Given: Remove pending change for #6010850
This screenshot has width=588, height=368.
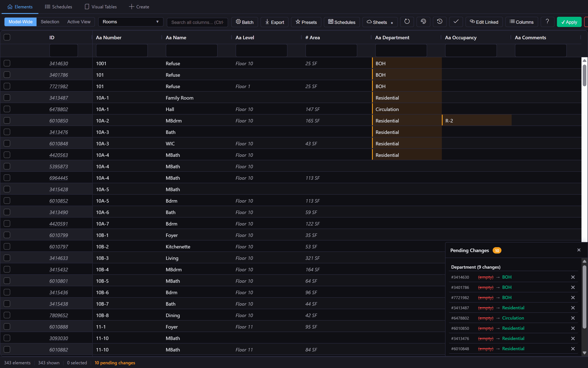Looking at the screenshot, I should pyautogui.click(x=573, y=328).
